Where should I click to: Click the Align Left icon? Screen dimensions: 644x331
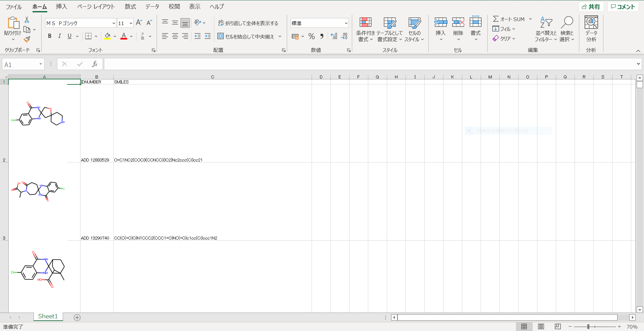point(165,36)
